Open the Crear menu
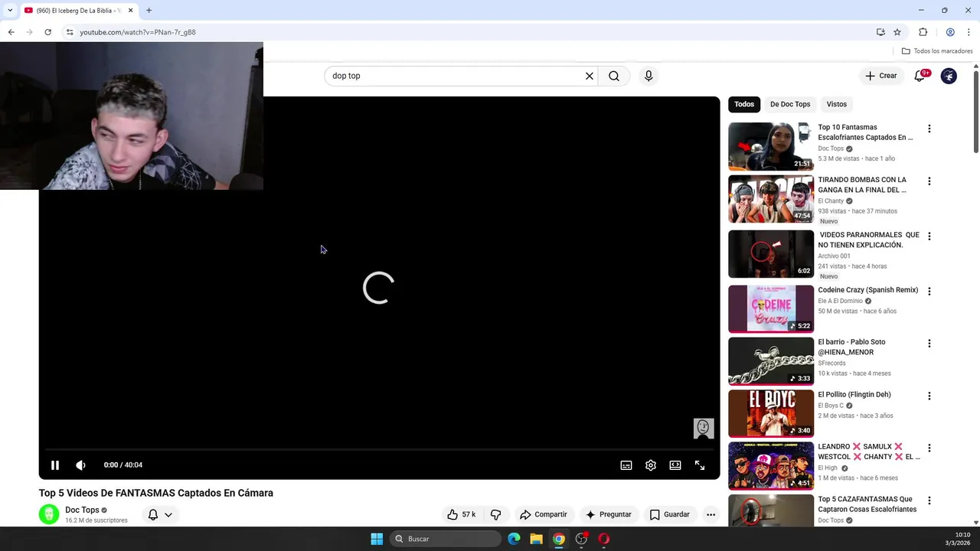 tap(881, 76)
